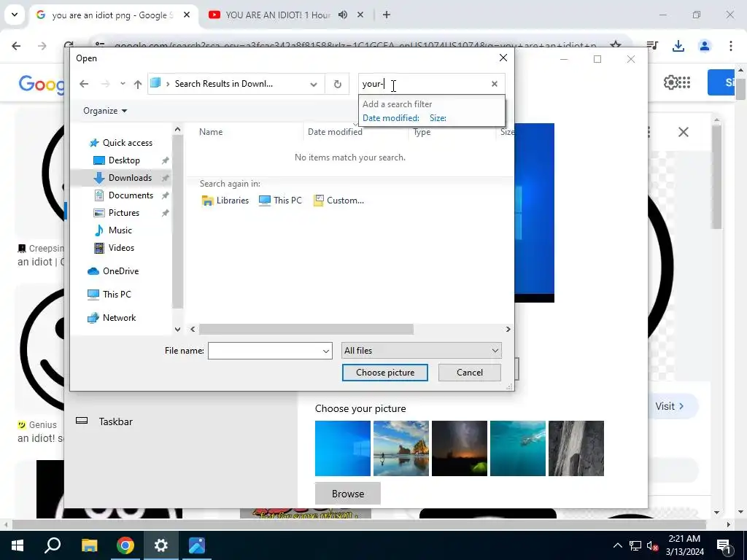Expand the File name history dropdown
This screenshot has height=560, width=747.
point(326,351)
